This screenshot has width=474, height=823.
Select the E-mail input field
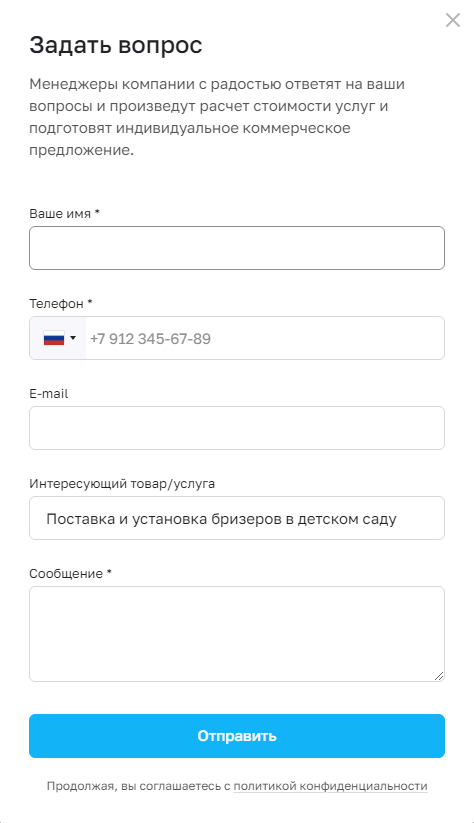pos(237,428)
